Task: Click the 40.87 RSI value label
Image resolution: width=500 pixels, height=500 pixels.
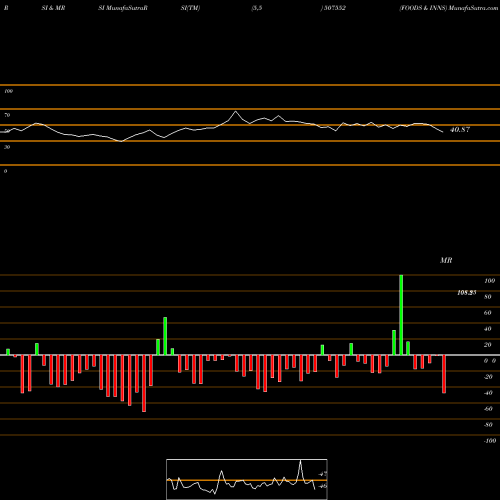Action: pos(460,130)
